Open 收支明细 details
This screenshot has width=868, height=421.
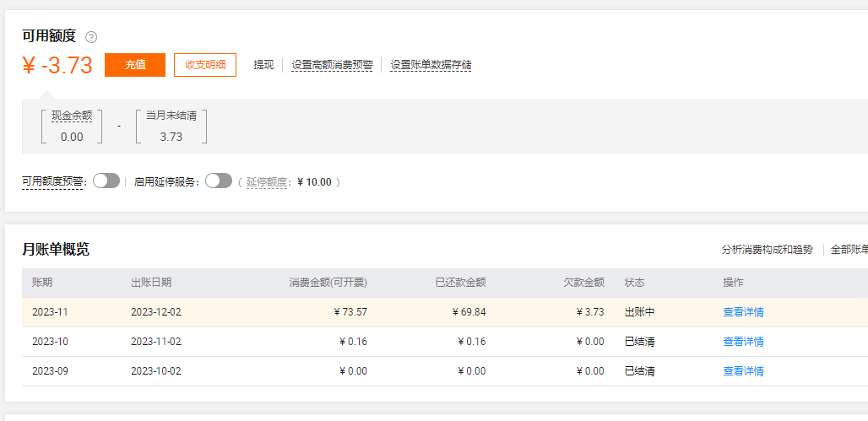coord(205,65)
